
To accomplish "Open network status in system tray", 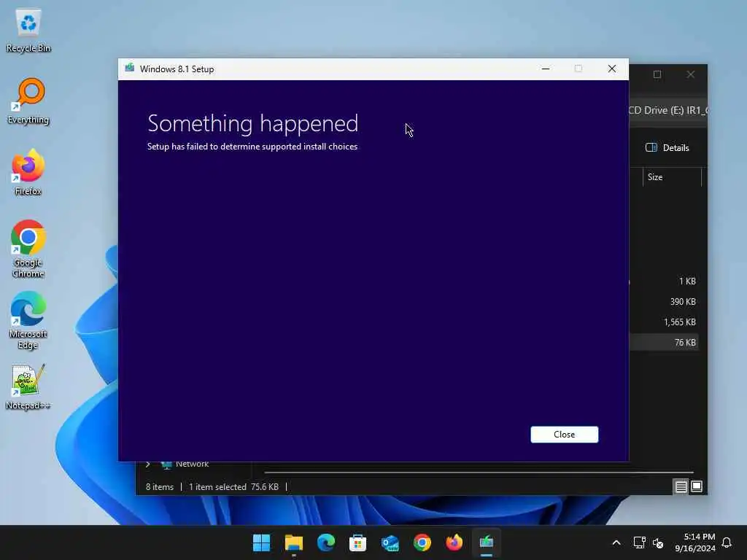I will (x=639, y=542).
